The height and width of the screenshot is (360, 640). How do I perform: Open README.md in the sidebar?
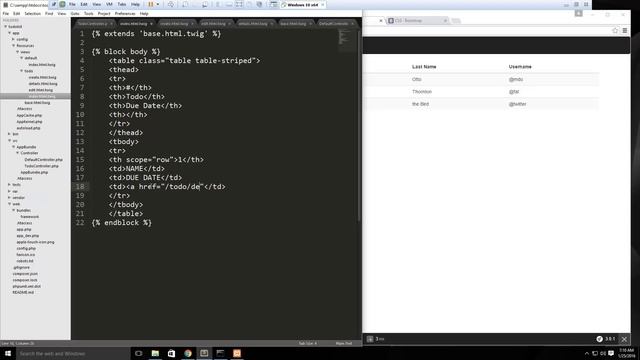pos(23,292)
